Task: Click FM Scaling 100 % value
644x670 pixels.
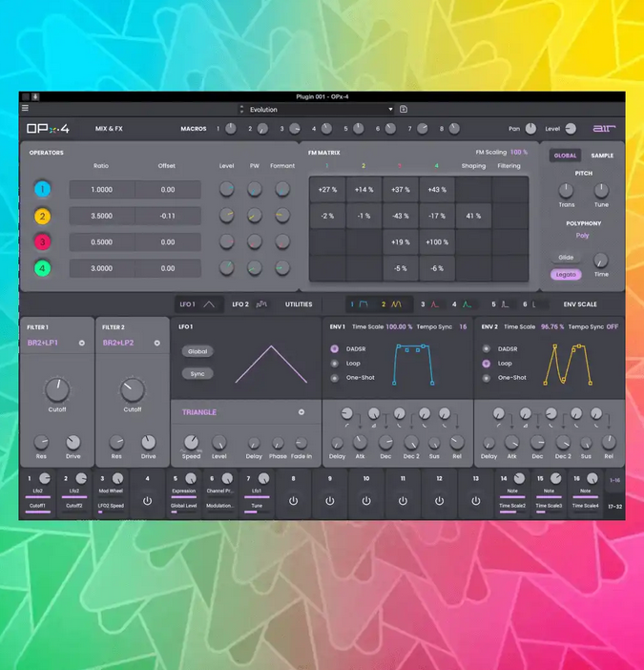Action: coord(519,152)
